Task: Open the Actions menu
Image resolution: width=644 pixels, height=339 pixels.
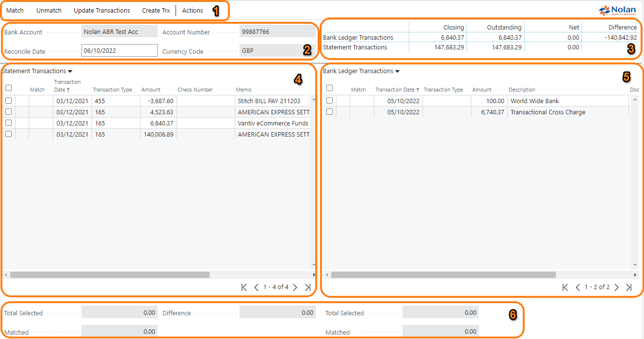Action: pos(193,10)
